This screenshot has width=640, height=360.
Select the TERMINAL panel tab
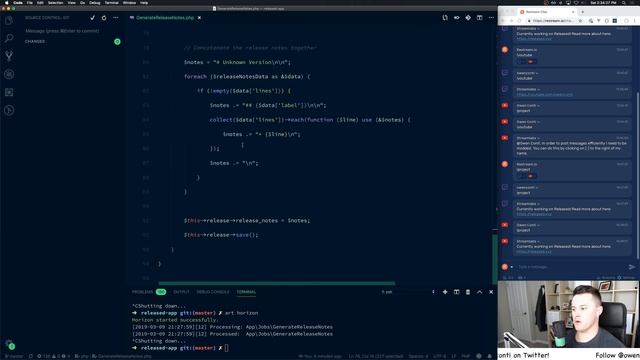pos(246,292)
